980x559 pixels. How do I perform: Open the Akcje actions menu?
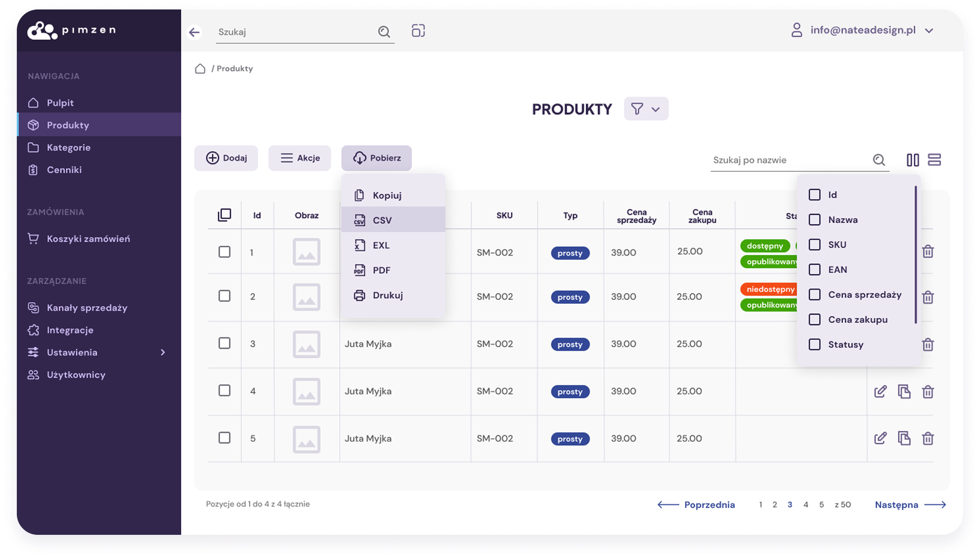tap(300, 158)
